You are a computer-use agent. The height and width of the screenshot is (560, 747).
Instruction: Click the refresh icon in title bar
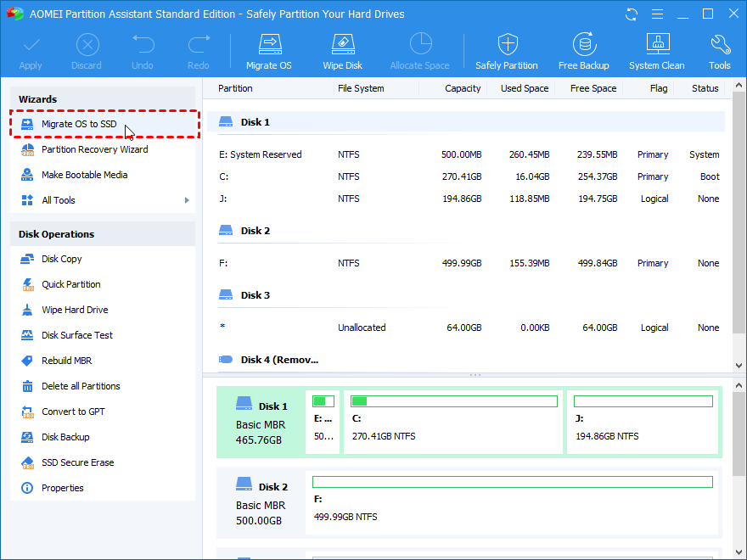pos(632,14)
